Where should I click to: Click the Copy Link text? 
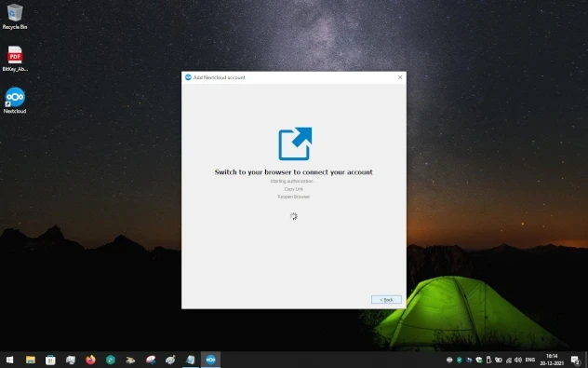coord(294,189)
